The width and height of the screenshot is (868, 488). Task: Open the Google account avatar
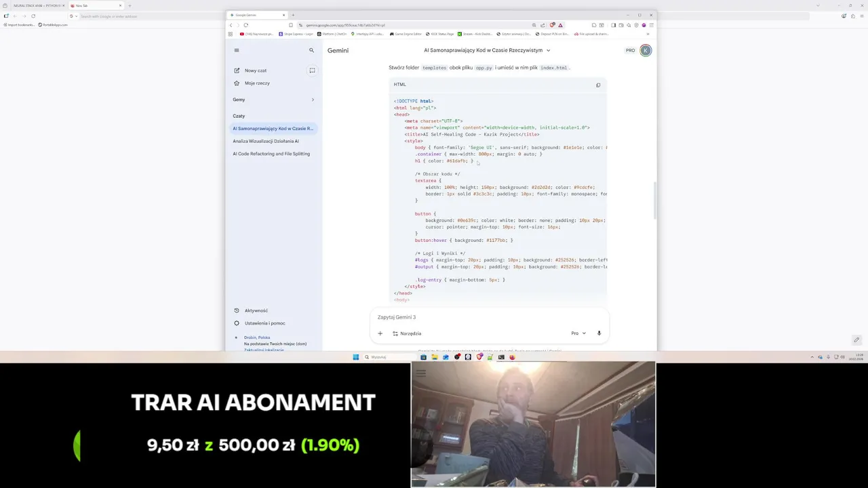(x=646, y=50)
